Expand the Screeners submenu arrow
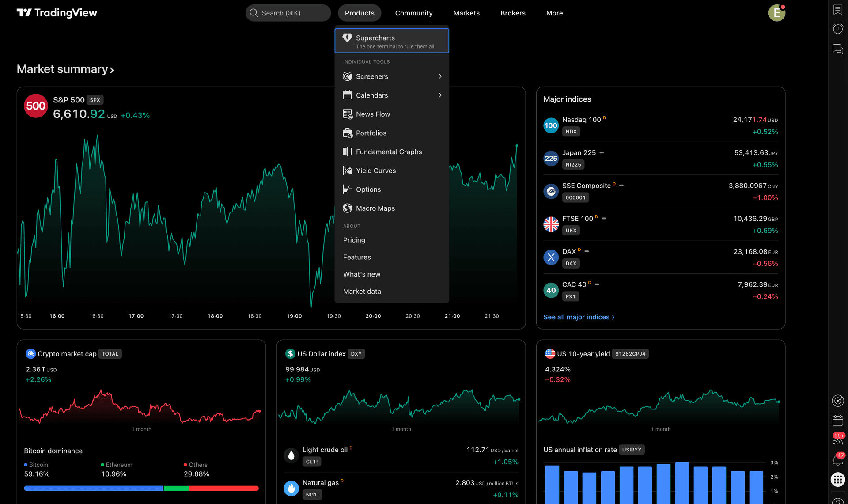 tap(440, 76)
